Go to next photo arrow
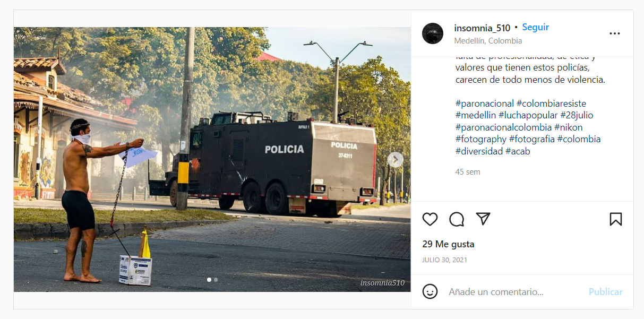 [x=395, y=159]
